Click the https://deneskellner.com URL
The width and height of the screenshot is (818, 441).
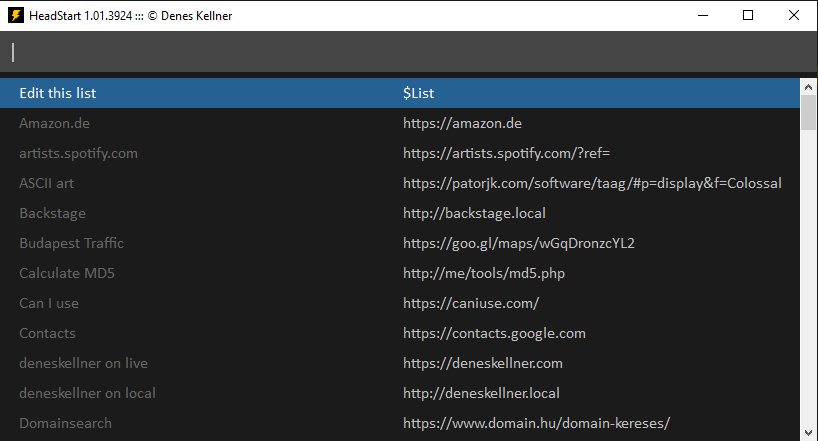pos(483,363)
